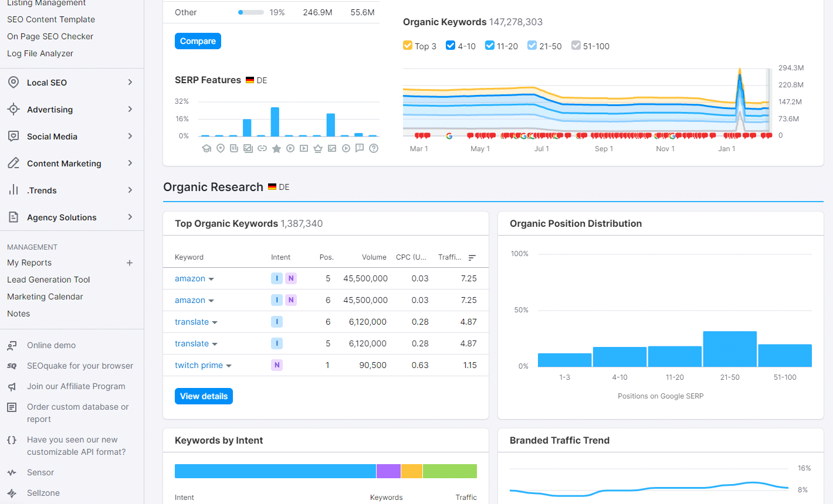Screen dimensions: 833x504
Task: Click the 21-50 bar in Position Distribution chart
Action: [x=730, y=349]
